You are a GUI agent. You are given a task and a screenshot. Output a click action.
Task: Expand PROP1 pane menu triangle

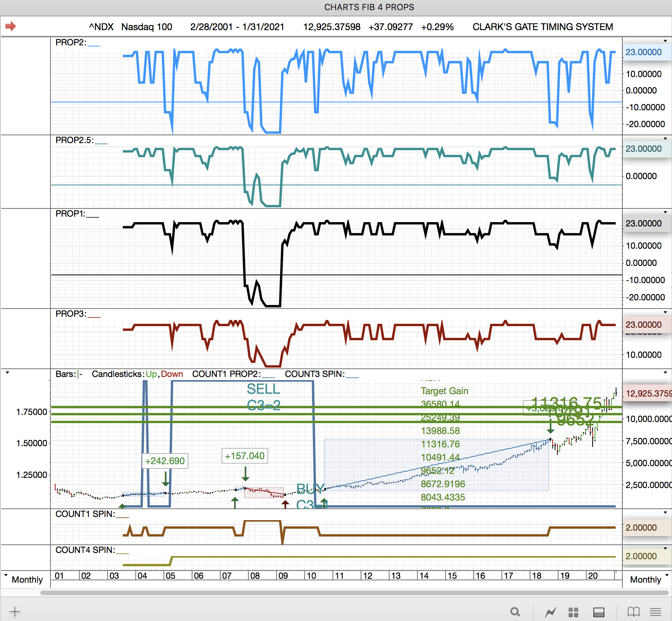(x=665, y=212)
